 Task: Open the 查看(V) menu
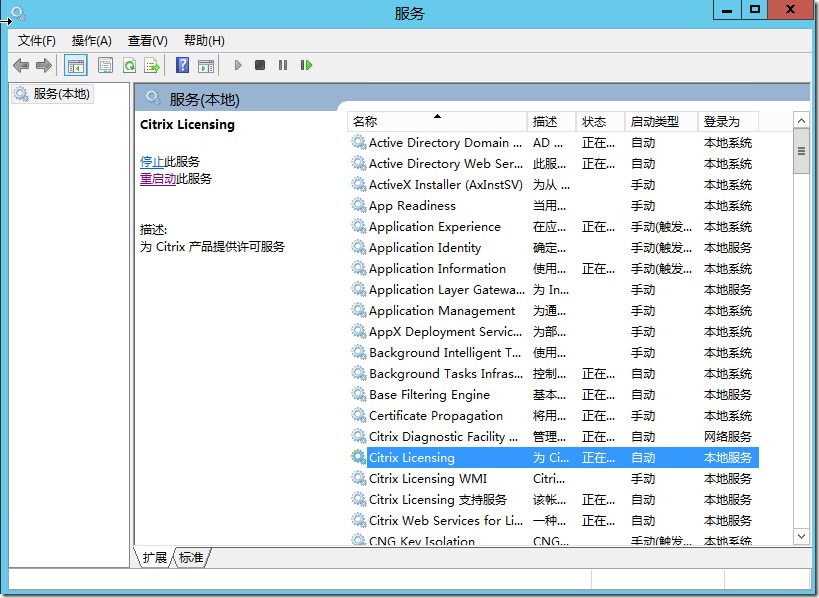point(148,41)
